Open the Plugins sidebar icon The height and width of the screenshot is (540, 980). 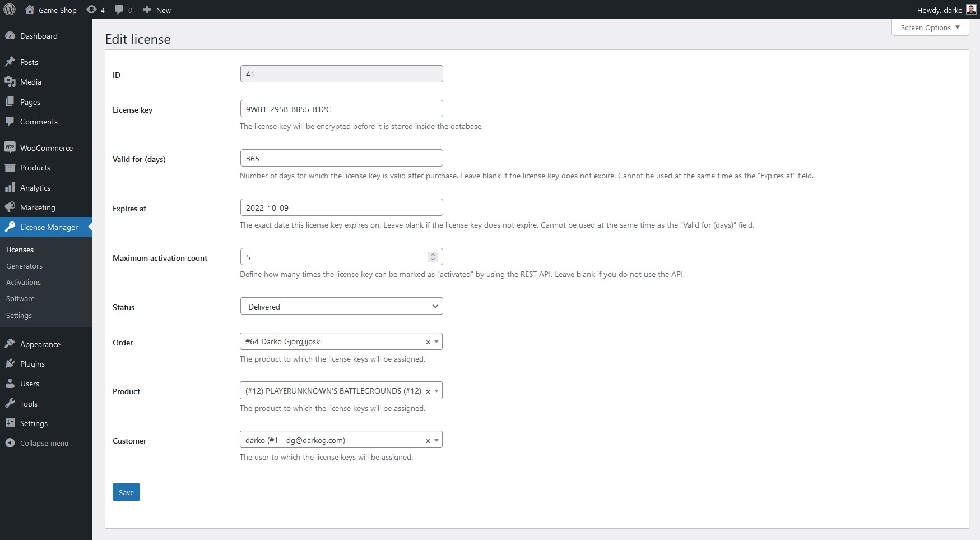pyautogui.click(x=10, y=363)
